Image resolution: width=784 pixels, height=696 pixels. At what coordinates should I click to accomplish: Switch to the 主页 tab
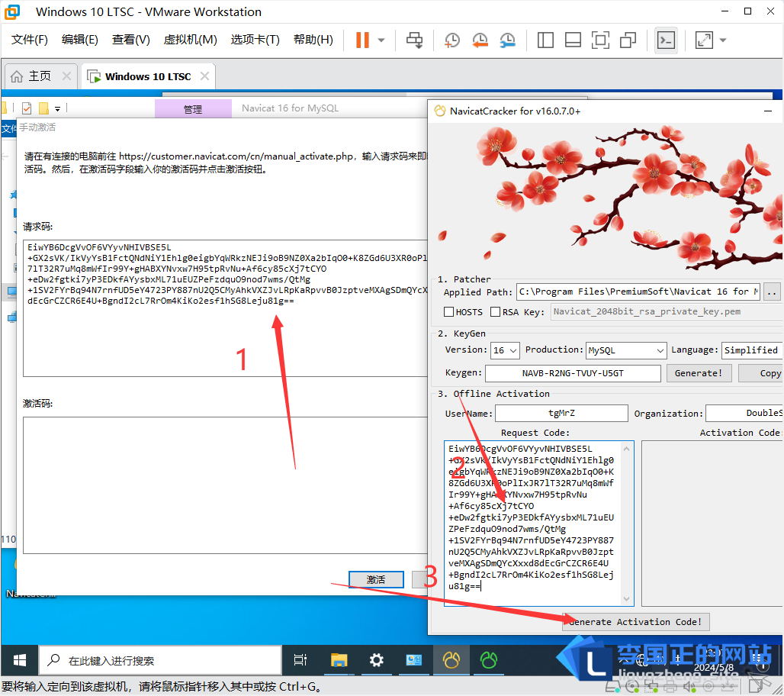pyautogui.click(x=40, y=76)
